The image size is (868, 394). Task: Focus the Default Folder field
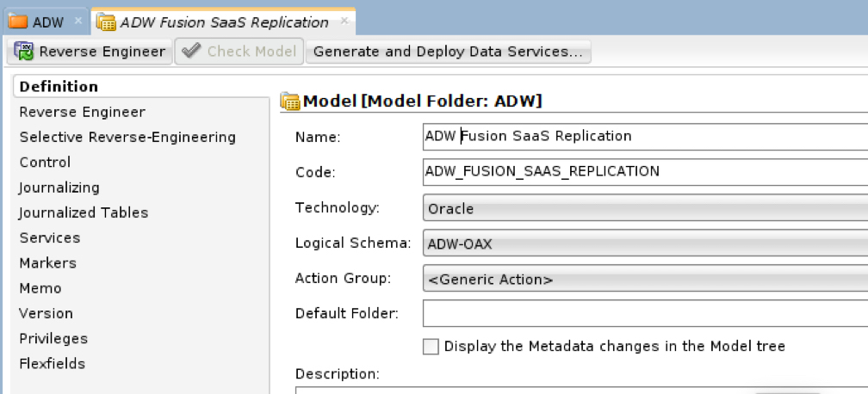click(x=644, y=313)
